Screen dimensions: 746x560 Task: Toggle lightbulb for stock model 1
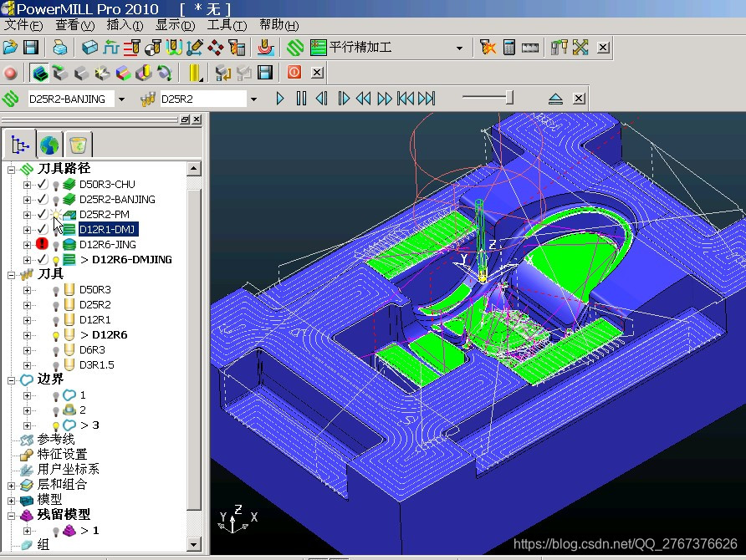[56, 532]
